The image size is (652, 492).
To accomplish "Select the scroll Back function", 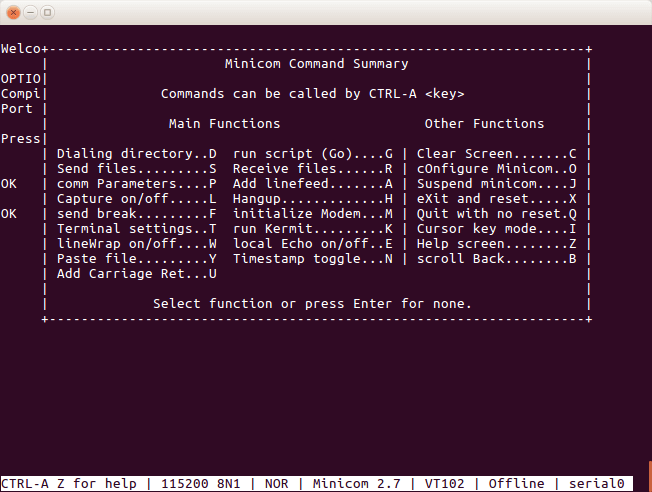I will pyautogui.click(x=497, y=259).
